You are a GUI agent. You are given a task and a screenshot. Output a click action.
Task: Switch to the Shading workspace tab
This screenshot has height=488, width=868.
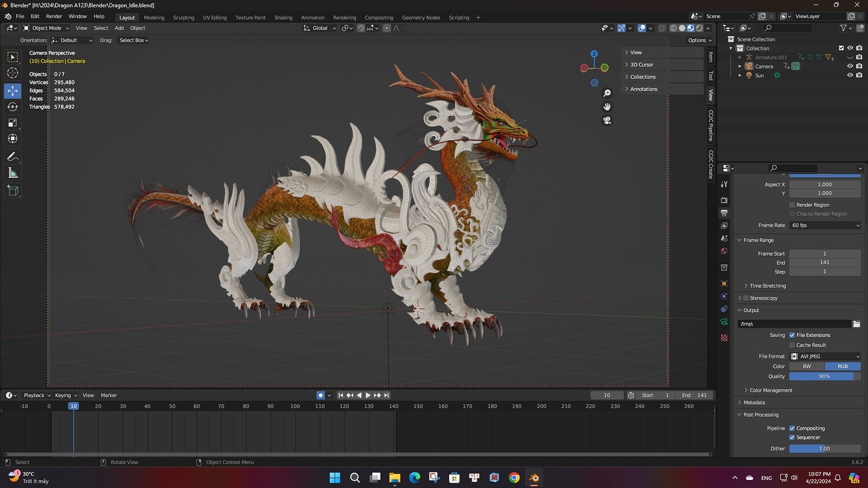point(283,17)
